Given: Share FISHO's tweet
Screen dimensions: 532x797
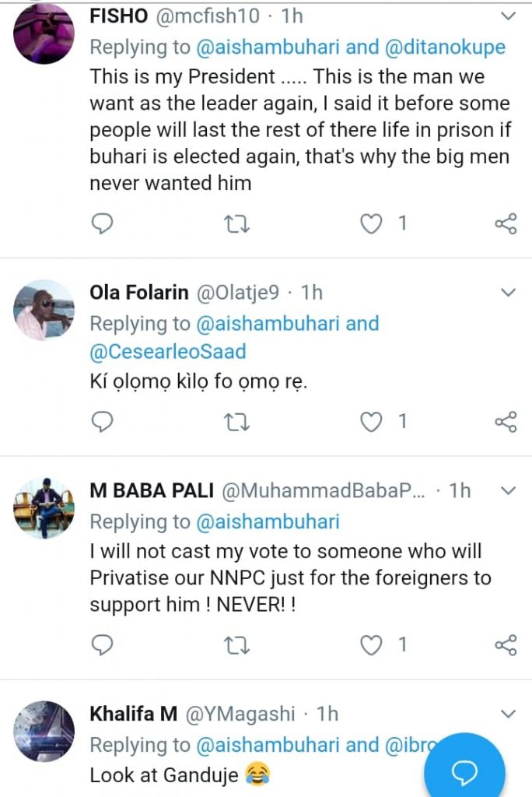Looking at the screenshot, I should [x=506, y=224].
